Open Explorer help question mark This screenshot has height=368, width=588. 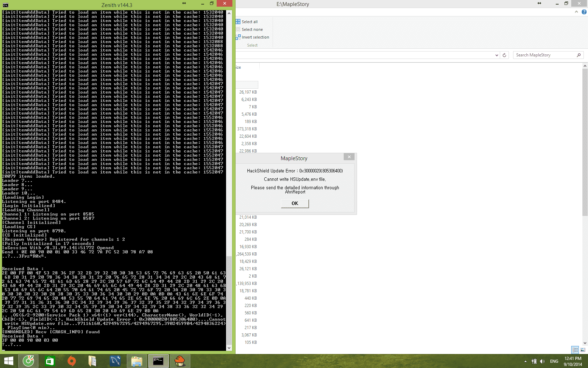click(584, 12)
